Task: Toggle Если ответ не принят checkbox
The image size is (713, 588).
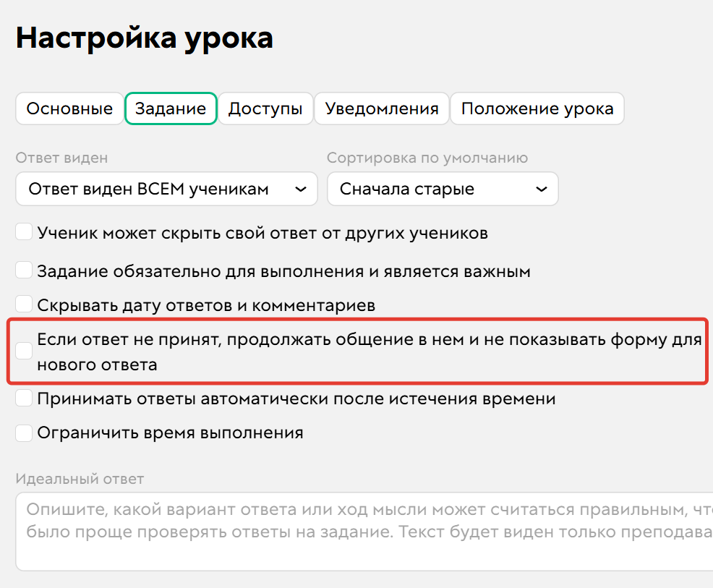Action: click(x=24, y=351)
